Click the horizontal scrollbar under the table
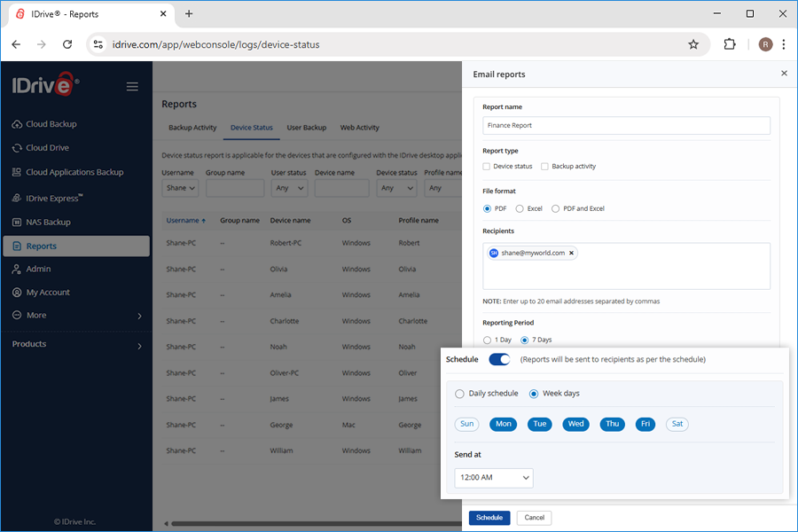The height and width of the screenshot is (532, 798). tap(316, 523)
